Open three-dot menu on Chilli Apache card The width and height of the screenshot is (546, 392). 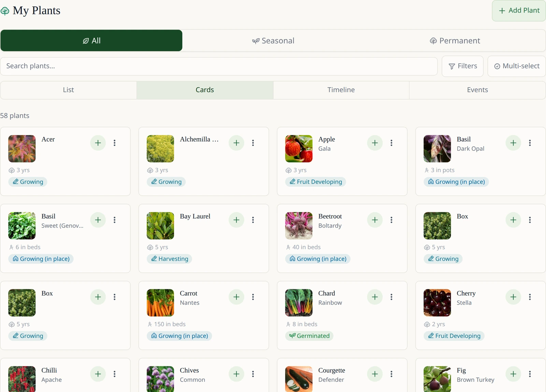(115, 374)
